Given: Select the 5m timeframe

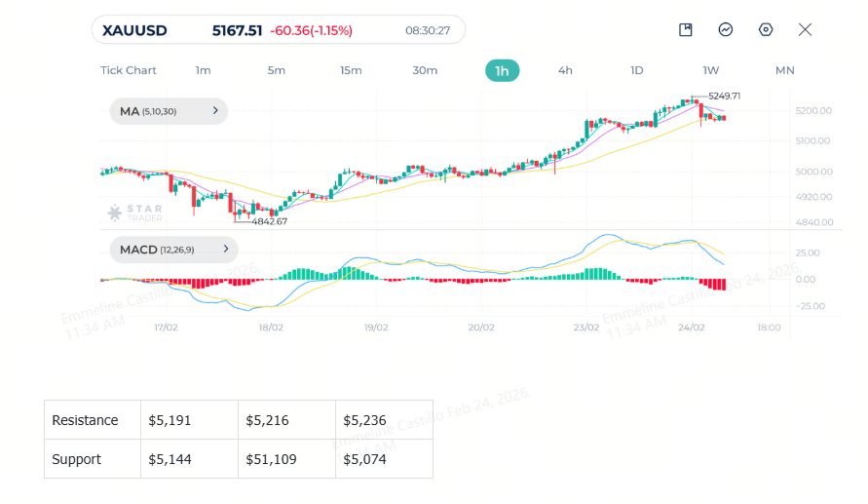Looking at the screenshot, I should click(277, 70).
